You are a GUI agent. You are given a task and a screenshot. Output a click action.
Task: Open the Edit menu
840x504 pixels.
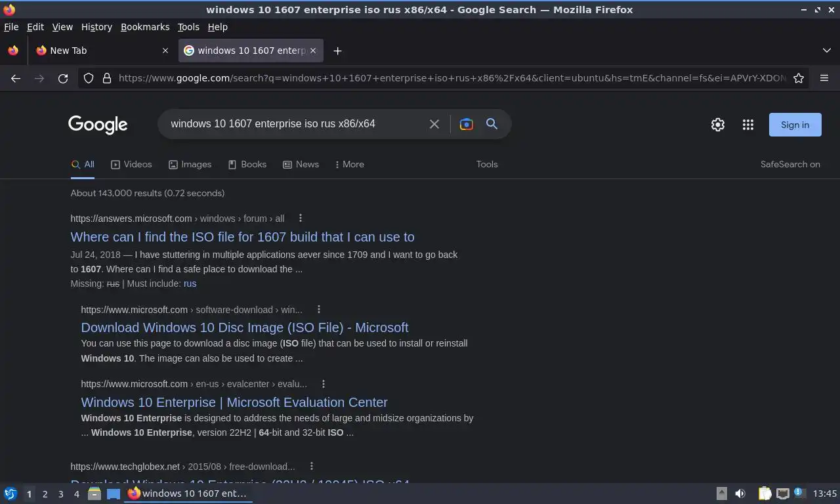(x=35, y=27)
